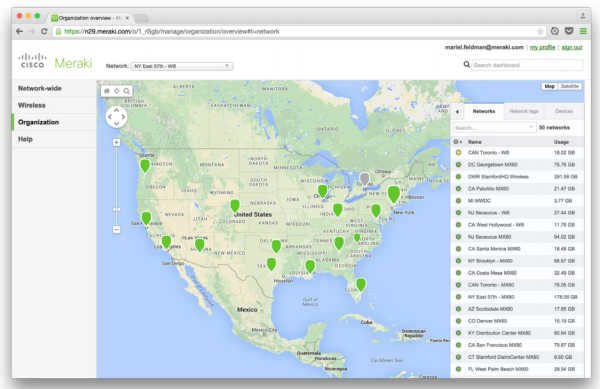
Task: Open the Chrome hamburger menu
Action: click(583, 31)
